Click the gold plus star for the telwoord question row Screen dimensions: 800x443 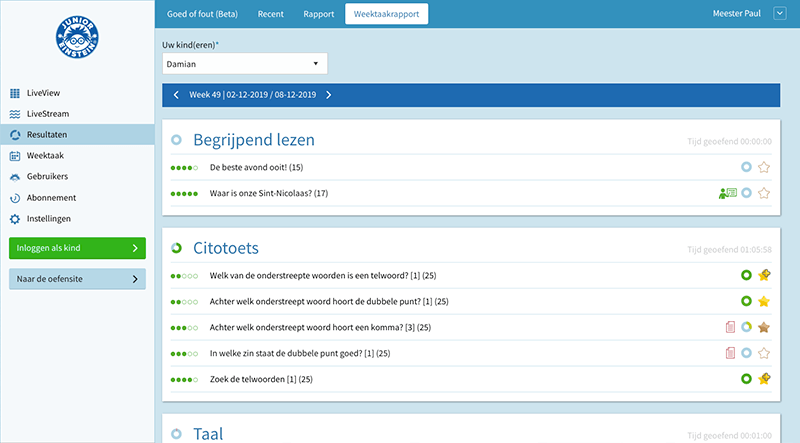[764, 275]
